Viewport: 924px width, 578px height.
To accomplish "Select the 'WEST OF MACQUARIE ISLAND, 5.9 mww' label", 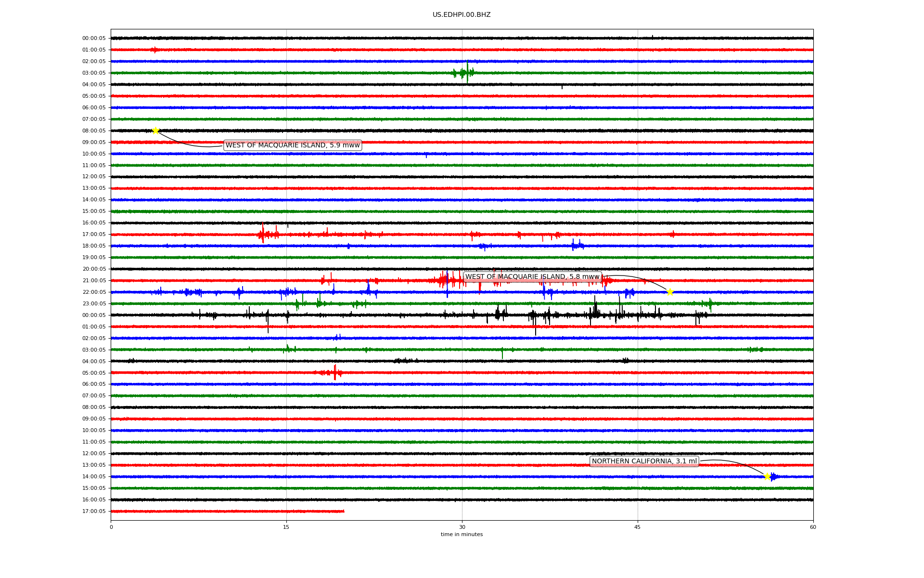I will click(293, 145).
